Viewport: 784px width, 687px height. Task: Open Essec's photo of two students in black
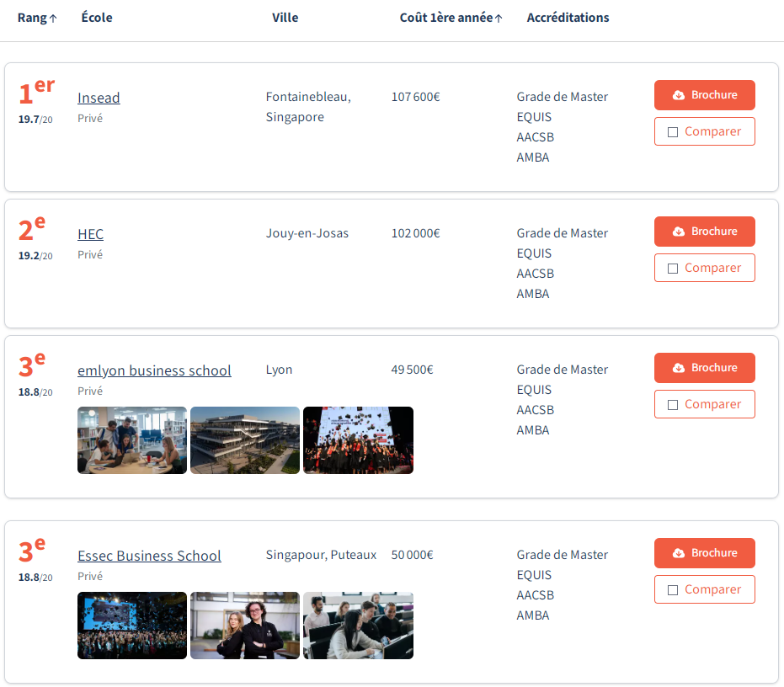pyautogui.click(x=245, y=626)
